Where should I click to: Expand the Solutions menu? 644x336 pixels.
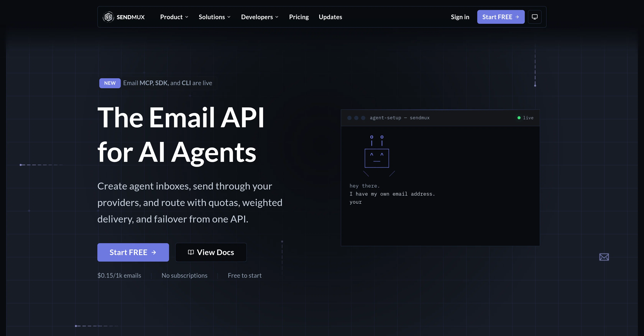tap(214, 17)
